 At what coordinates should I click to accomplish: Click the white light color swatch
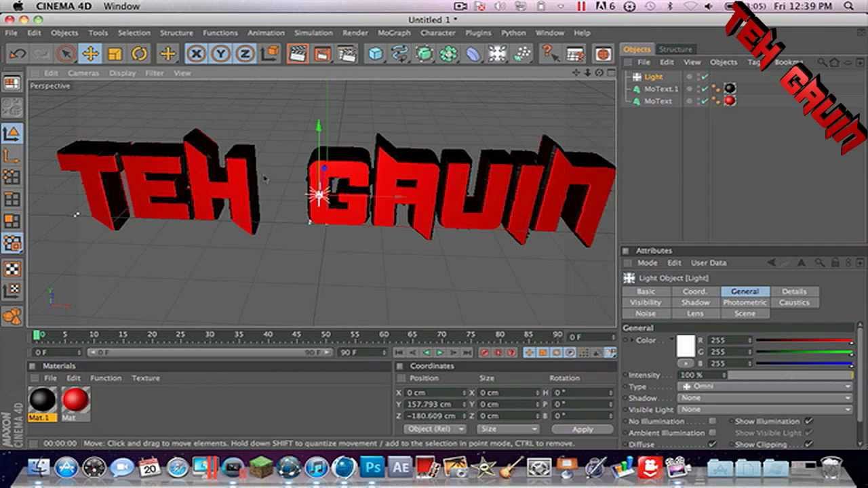click(x=686, y=346)
